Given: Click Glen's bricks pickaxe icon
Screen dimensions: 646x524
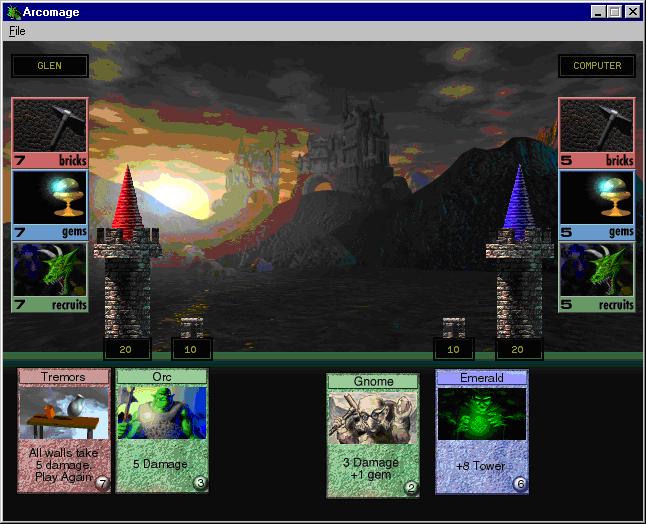Looking at the screenshot, I should click(50, 126).
